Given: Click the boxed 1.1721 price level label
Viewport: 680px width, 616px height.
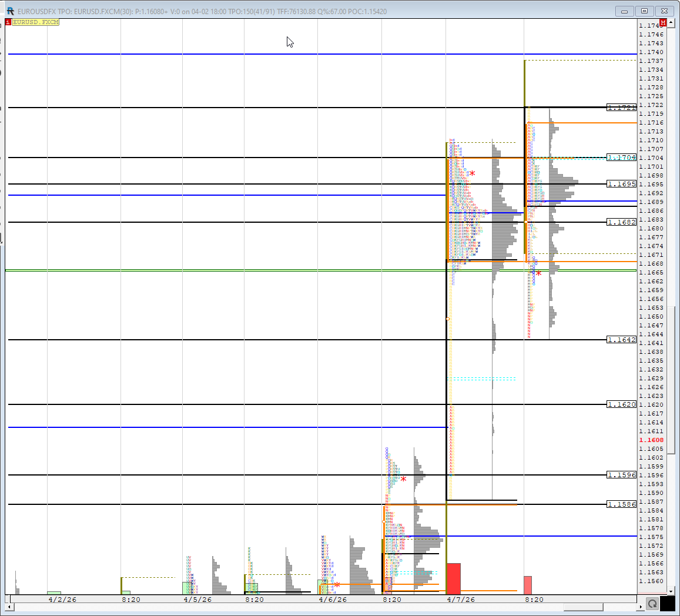Looking at the screenshot, I should [621, 108].
